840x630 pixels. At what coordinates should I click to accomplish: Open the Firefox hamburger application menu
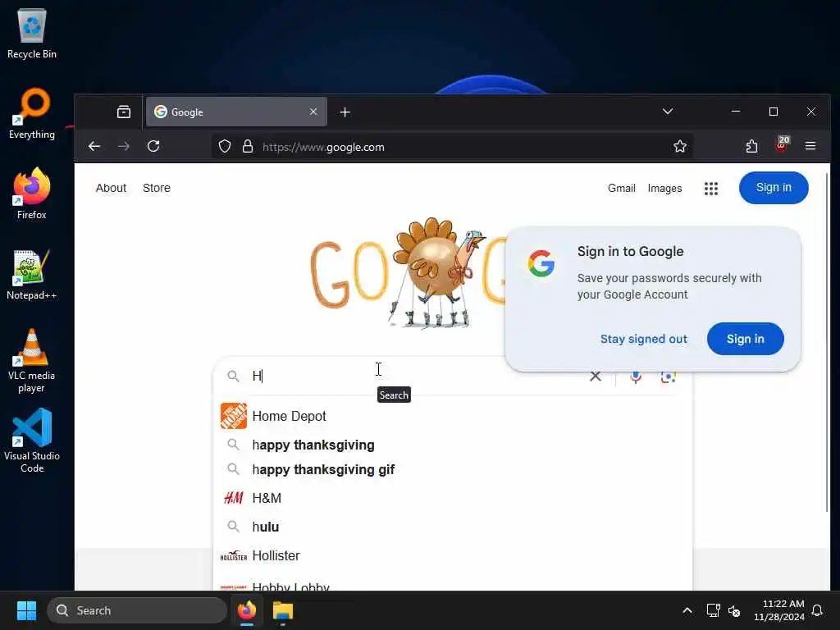810,146
